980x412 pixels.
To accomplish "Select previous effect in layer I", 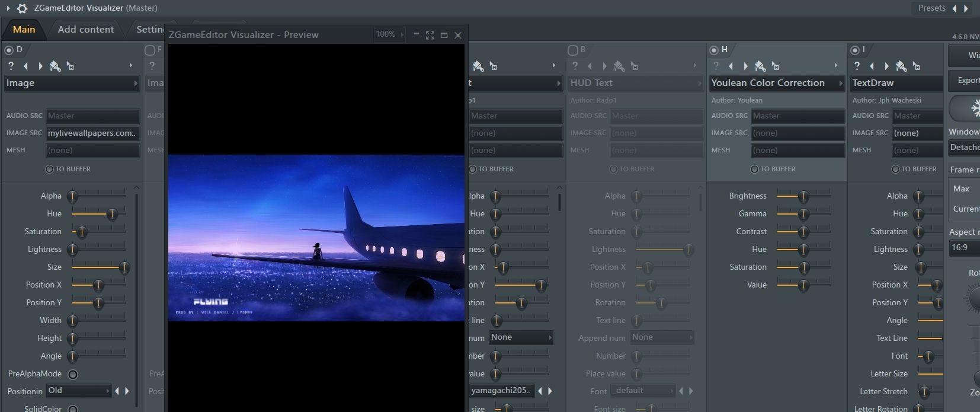I will pyautogui.click(x=872, y=66).
